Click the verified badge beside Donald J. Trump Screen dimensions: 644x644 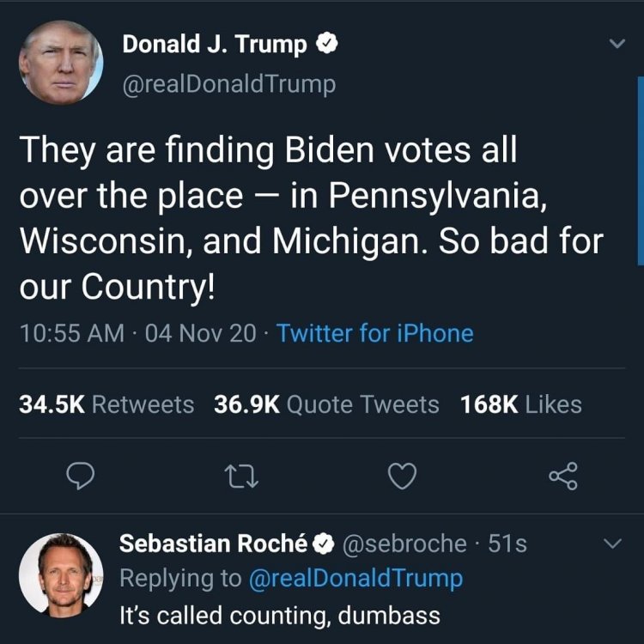point(325,46)
